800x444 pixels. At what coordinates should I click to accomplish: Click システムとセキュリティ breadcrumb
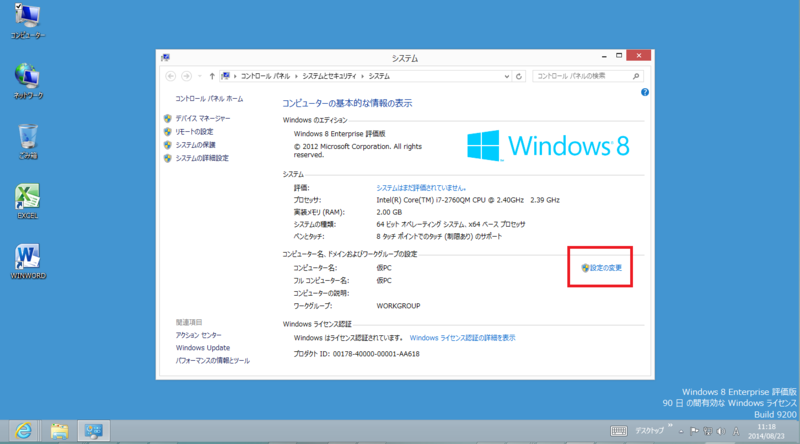click(x=329, y=76)
